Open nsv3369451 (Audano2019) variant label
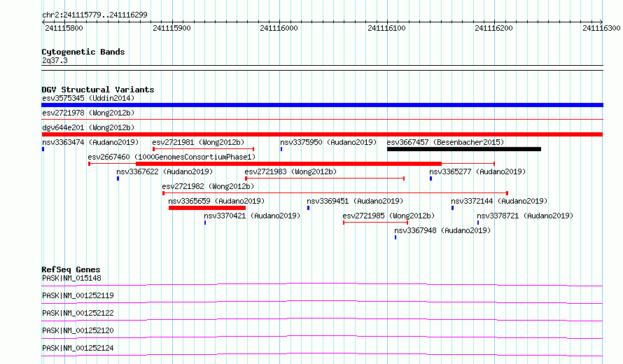623x364 pixels. (x=355, y=201)
